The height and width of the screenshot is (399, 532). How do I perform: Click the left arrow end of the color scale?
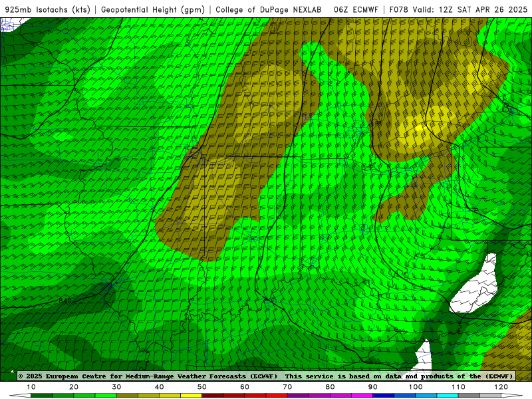20,396
